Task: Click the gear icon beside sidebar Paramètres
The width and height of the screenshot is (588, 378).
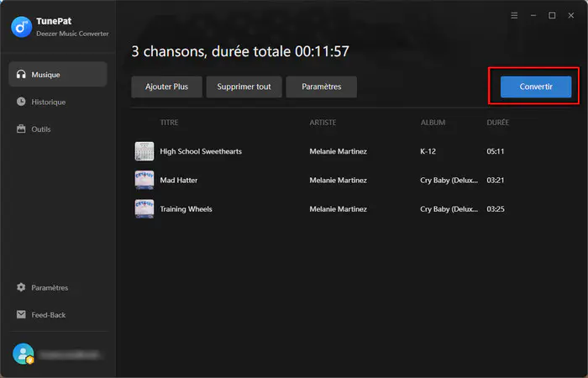Action: (x=21, y=287)
